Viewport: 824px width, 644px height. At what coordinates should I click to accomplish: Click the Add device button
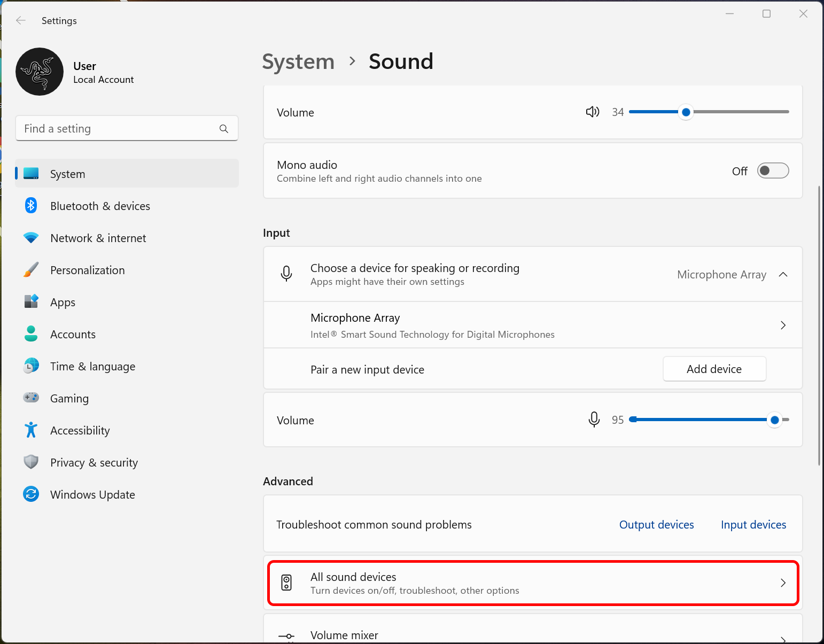click(714, 369)
